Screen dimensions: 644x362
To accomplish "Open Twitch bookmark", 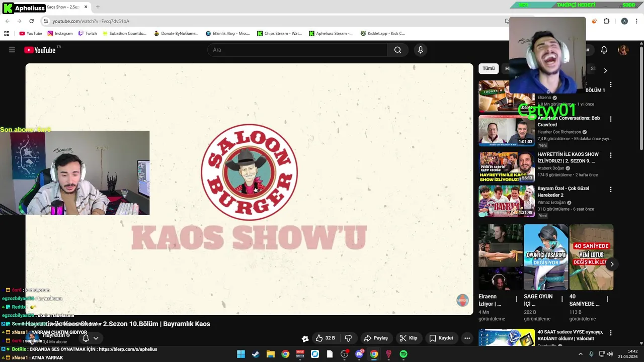I will tap(88, 34).
